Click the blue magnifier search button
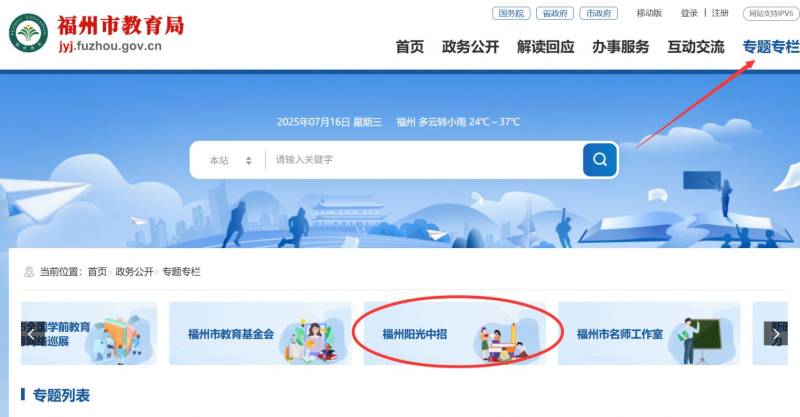Image resolution: width=800 pixels, height=417 pixels. (599, 160)
